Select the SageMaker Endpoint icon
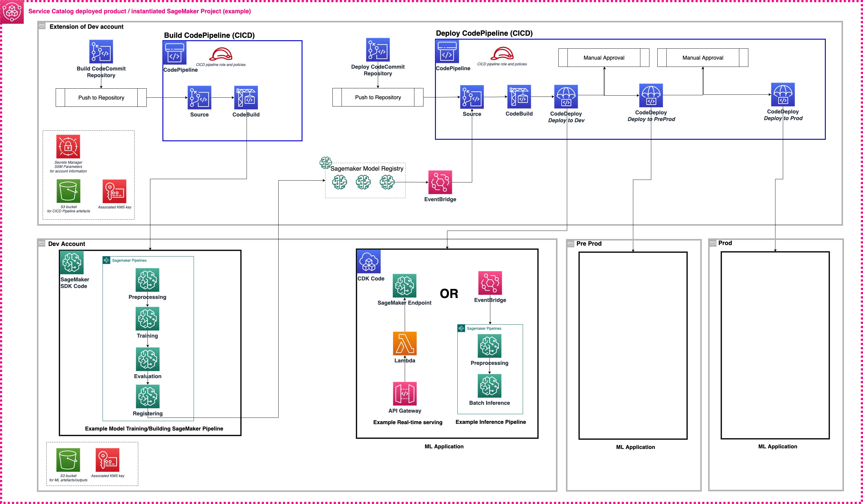The width and height of the screenshot is (863, 504). pos(404,286)
